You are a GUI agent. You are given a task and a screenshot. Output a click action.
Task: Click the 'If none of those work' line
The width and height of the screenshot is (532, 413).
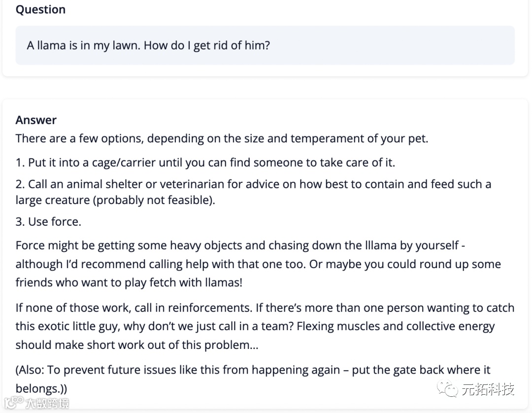(x=265, y=308)
